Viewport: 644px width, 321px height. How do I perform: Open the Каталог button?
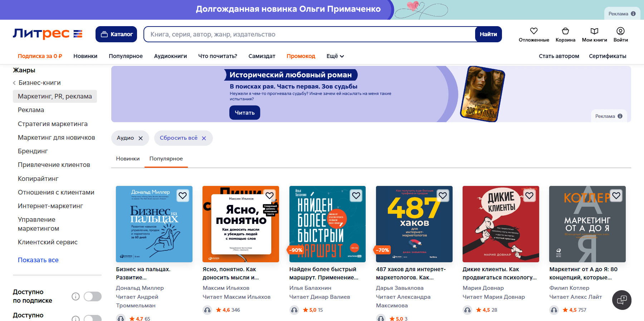coord(116,34)
